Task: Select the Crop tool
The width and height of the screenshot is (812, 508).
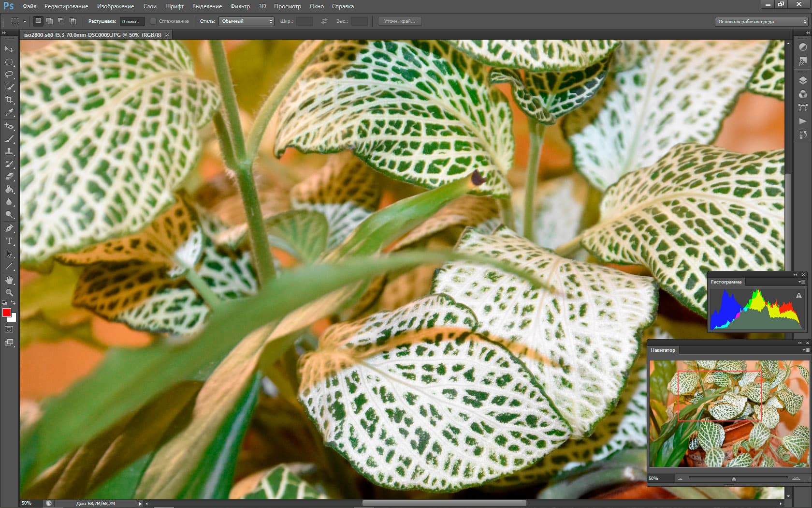Action: point(9,100)
